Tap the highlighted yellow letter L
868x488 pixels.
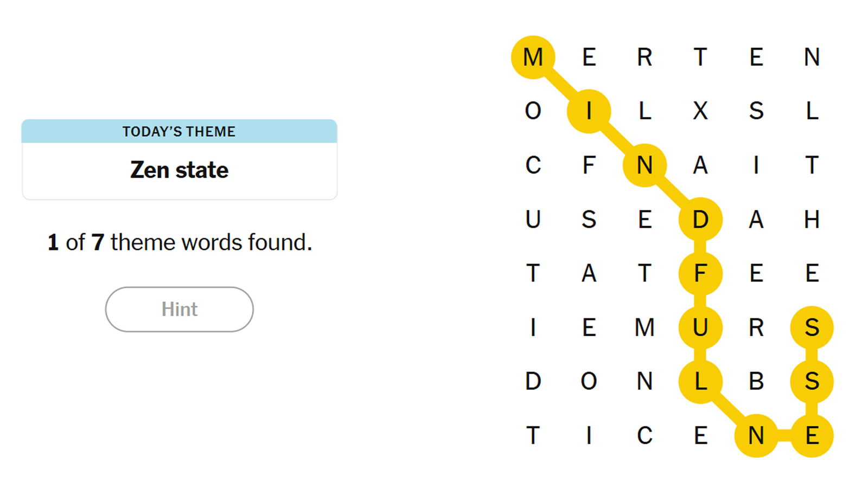700,382
